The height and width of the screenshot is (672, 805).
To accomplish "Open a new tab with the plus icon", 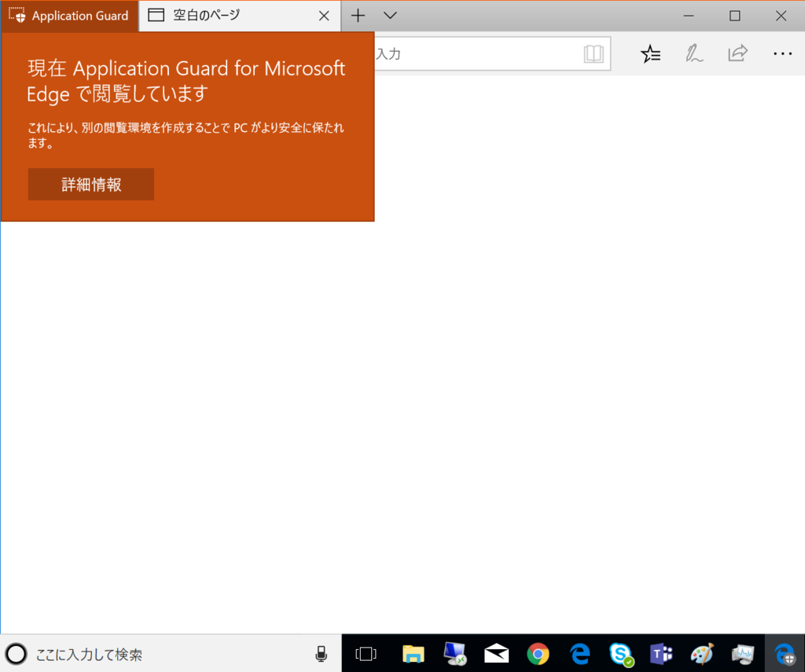I will (358, 16).
